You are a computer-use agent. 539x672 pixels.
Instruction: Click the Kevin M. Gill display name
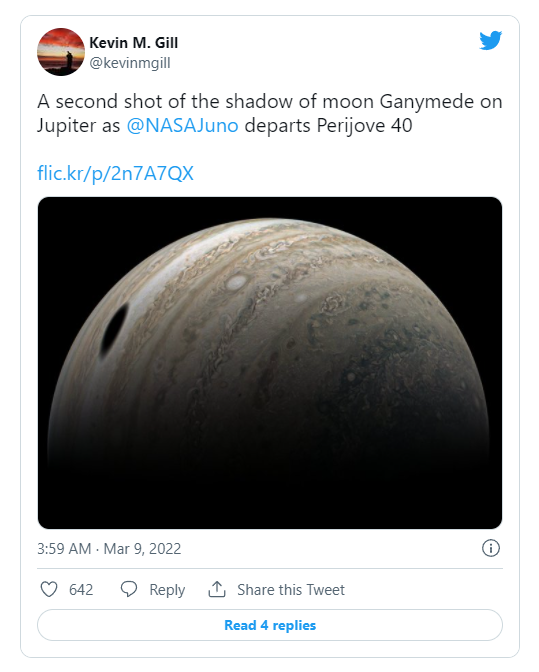[134, 43]
